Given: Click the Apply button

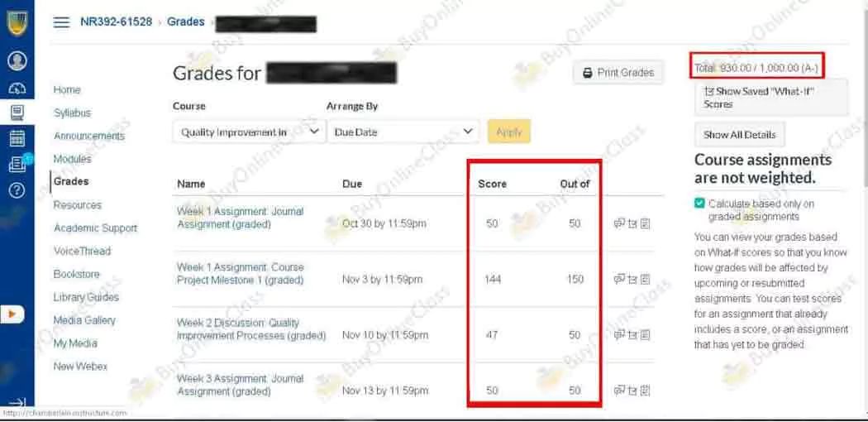Looking at the screenshot, I should [x=508, y=132].
